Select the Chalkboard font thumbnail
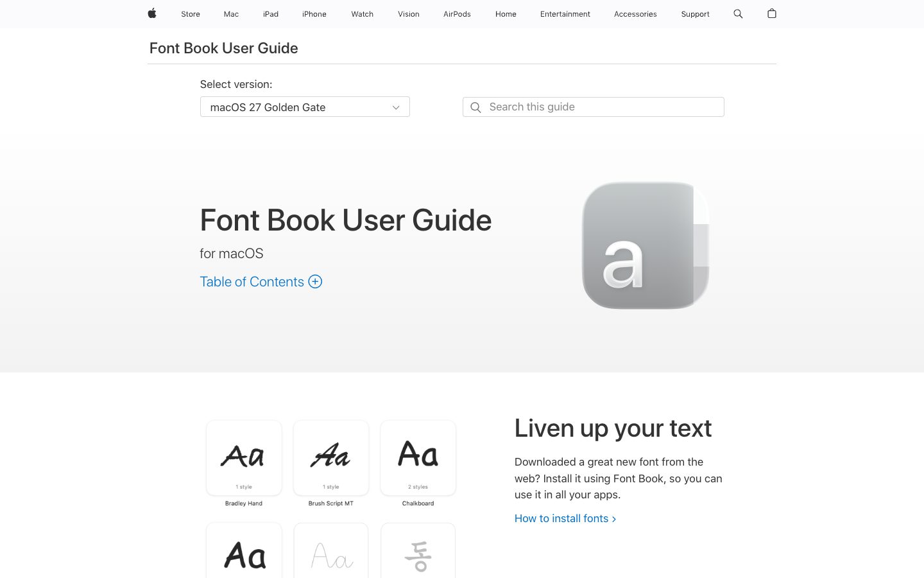Viewport: 924px width, 578px height. (418, 458)
